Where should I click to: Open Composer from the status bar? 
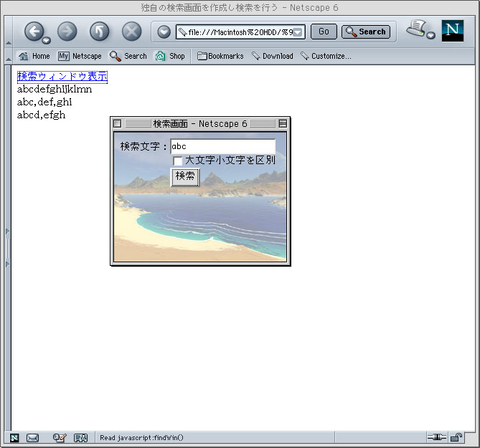pyautogui.click(x=60, y=438)
